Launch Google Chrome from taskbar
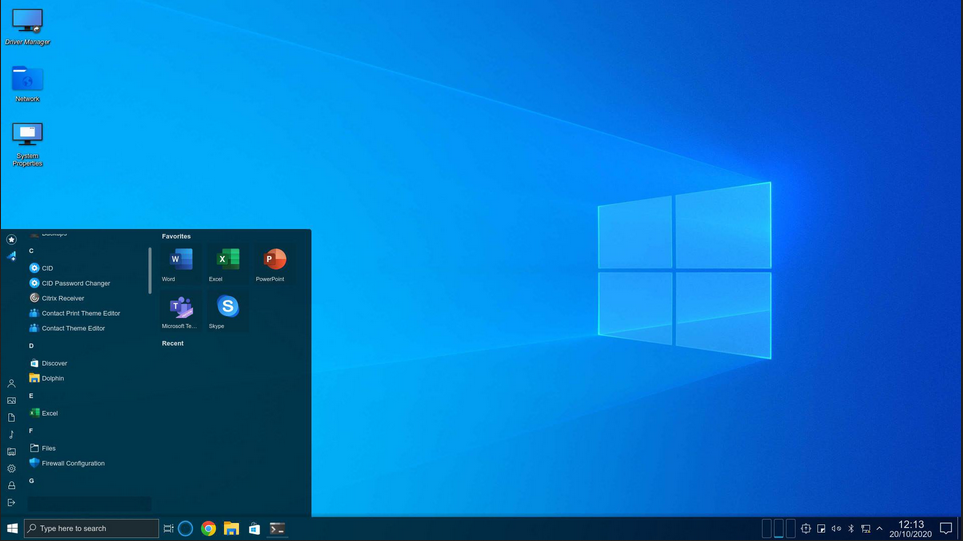963x541 pixels. [208, 528]
